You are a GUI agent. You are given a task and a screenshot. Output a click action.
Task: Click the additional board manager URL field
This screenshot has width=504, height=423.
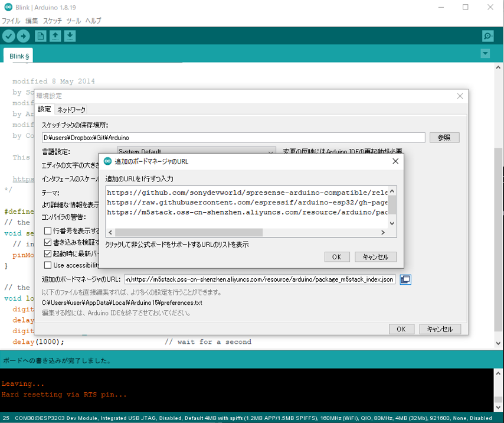260,279
